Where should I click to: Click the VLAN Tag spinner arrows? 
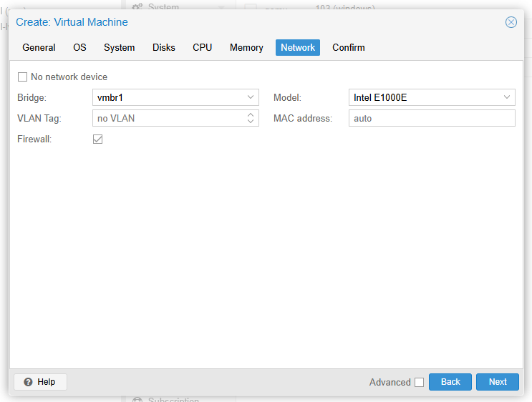point(251,118)
